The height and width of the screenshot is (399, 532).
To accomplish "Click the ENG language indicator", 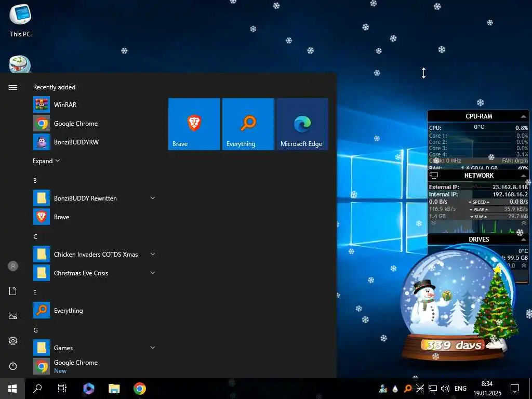I will point(460,389).
